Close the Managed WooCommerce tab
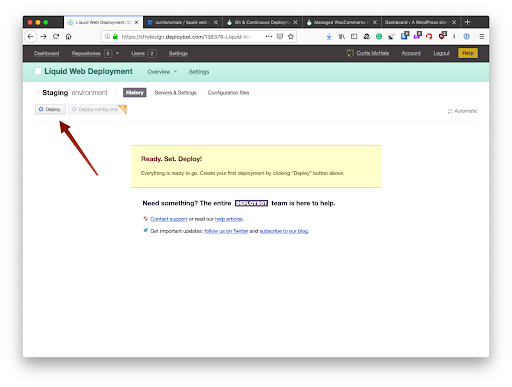The width and height of the screenshot is (512, 387). pos(375,22)
